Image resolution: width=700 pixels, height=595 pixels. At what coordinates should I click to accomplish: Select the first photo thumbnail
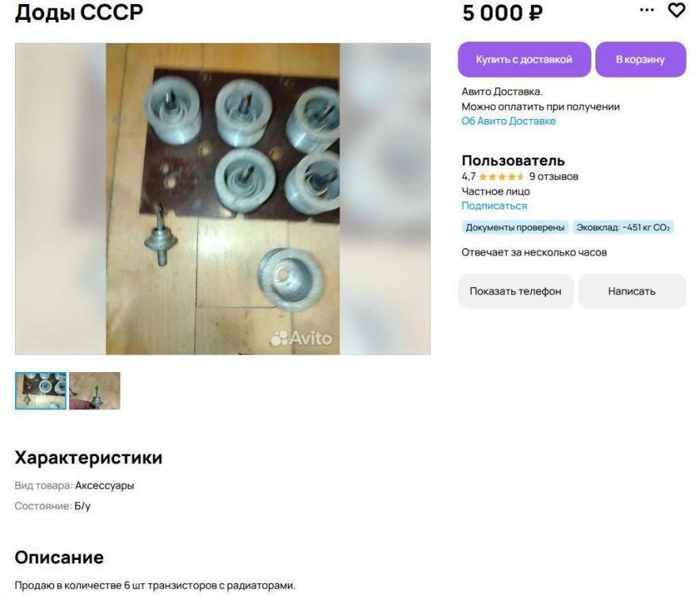[x=40, y=391]
